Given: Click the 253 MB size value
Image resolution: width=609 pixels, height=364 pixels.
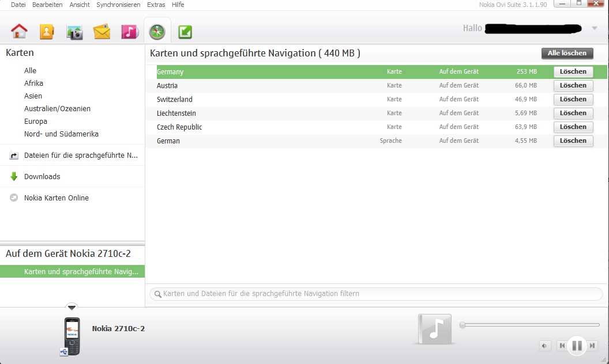Looking at the screenshot, I should (x=527, y=71).
